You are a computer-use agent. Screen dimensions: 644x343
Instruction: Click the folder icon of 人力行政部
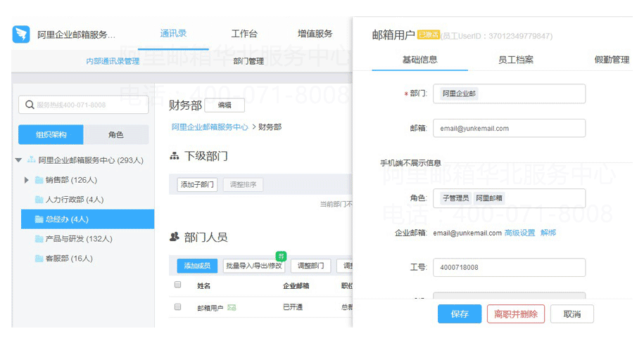[x=39, y=200]
